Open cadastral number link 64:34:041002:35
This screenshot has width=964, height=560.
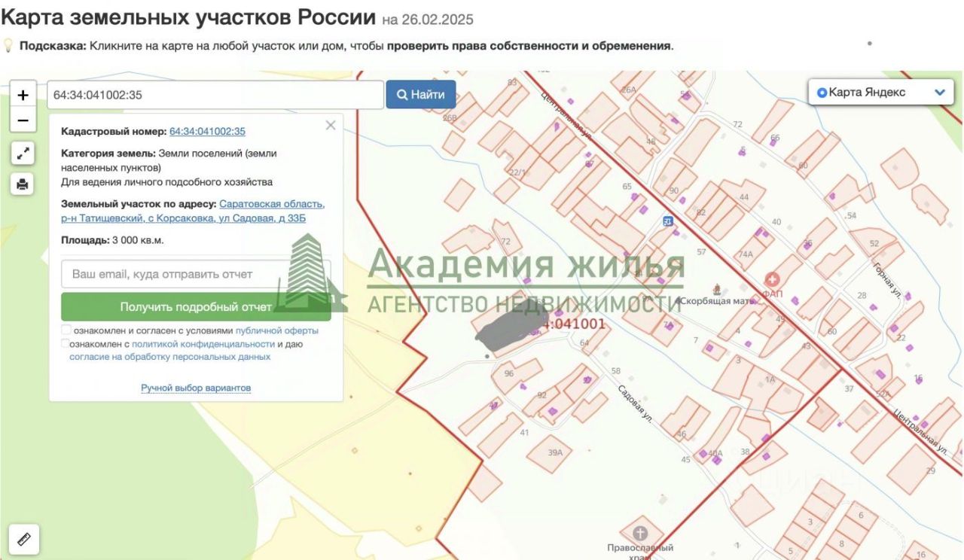[x=208, y=131]
